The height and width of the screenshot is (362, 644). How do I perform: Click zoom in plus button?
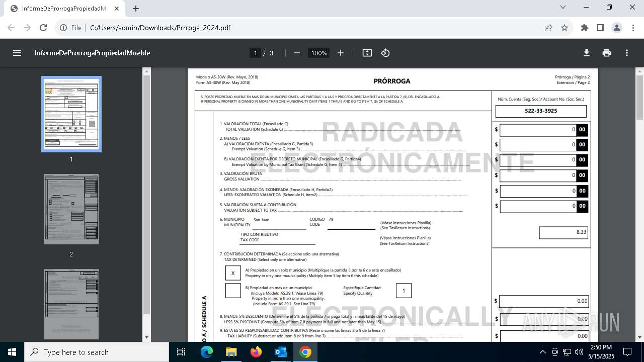[341, 53]
